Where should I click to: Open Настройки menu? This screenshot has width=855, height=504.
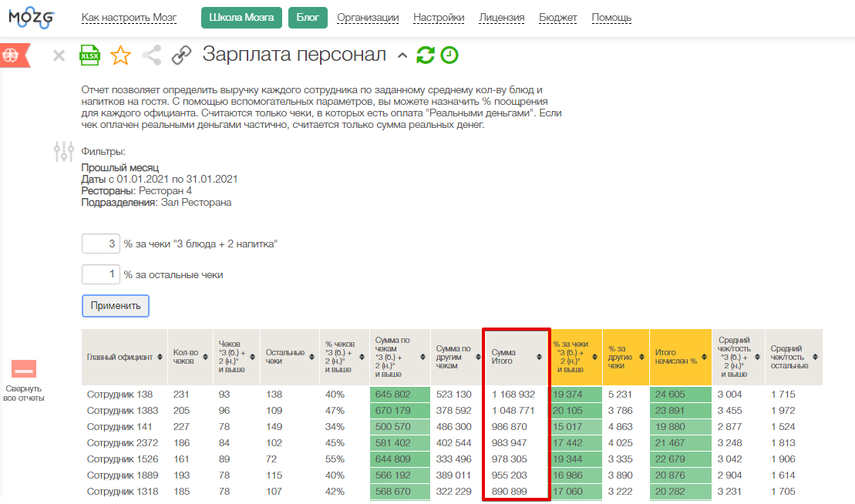pos(439,18)
